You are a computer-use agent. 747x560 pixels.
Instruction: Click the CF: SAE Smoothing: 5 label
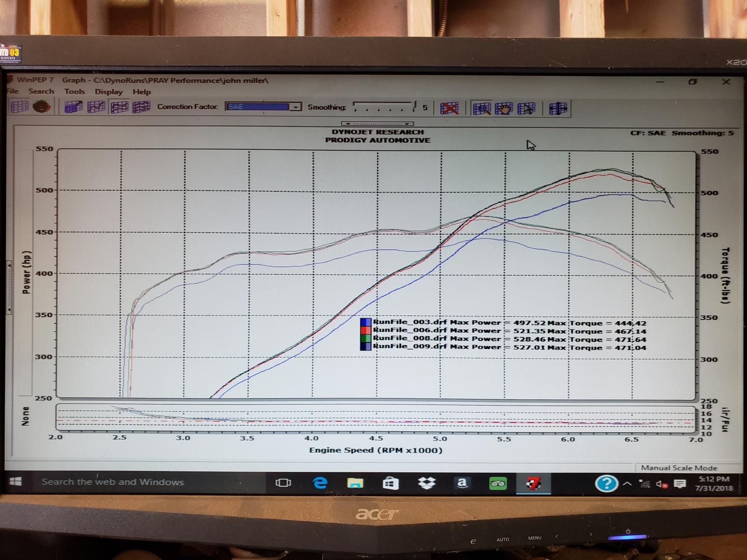tap(682, 133)
